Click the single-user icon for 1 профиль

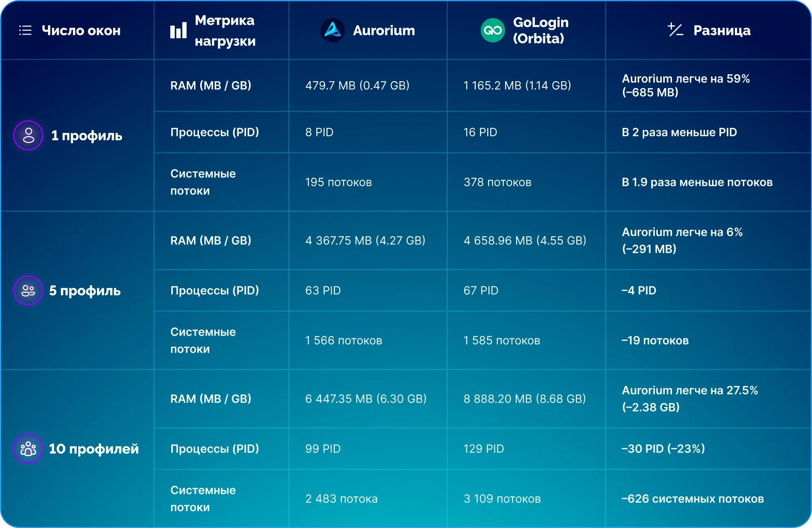coord(28,136)
